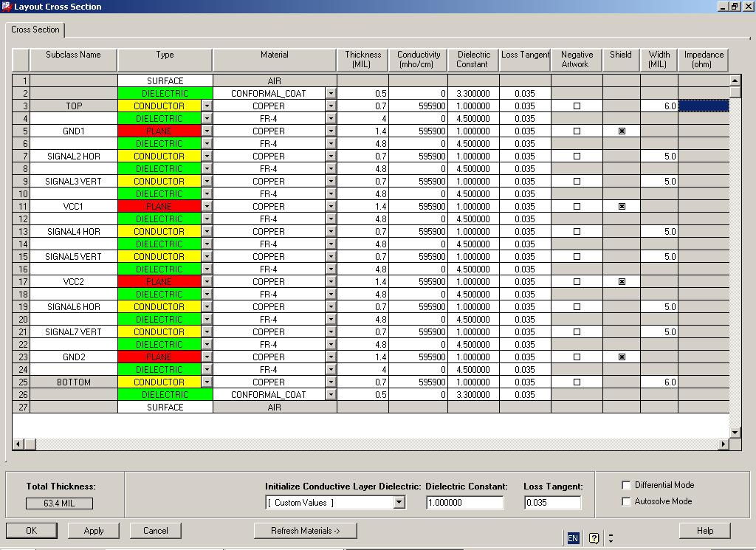756x550 pixels.
Task: Click the Thickness (MIL) column header
Action: (x=362, y=60)
